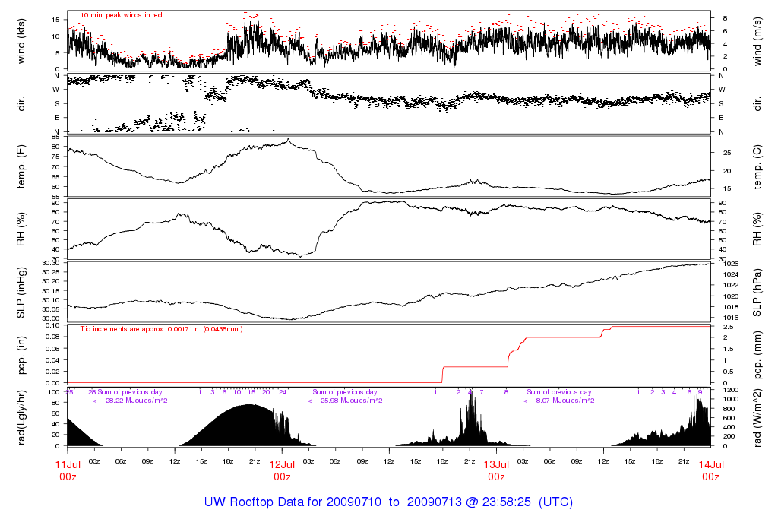The width and height of the screenshot is (778, 532).
Task: Select the red note "10 min. peak winds in red"
Action: click(121, 15)
